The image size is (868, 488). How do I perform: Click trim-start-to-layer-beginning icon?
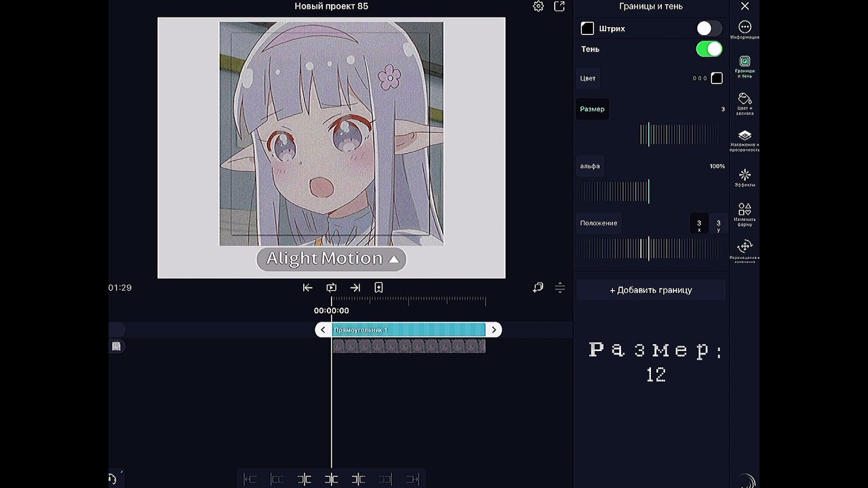pos(250,479)
